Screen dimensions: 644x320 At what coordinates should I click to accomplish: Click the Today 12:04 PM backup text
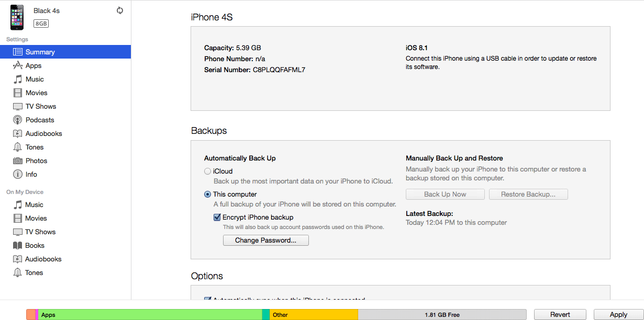[x=456, y=223]
